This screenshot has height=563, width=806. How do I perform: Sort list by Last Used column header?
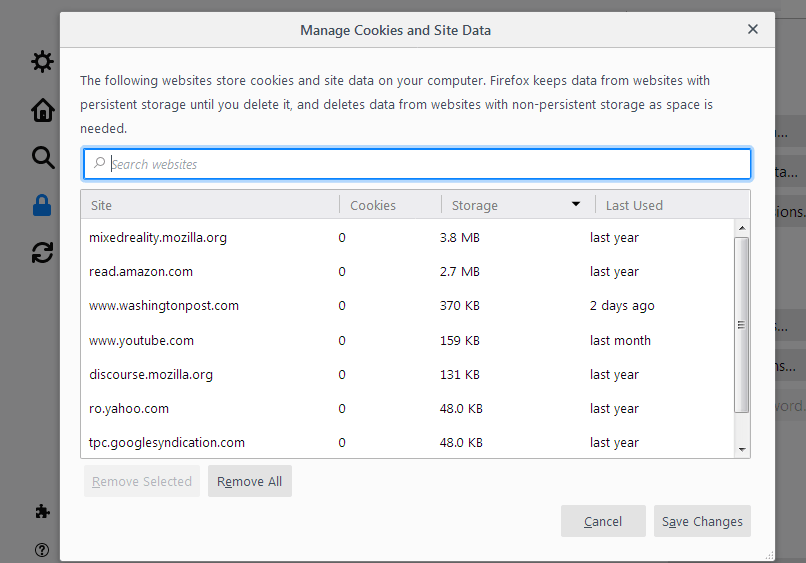point(672,205)
